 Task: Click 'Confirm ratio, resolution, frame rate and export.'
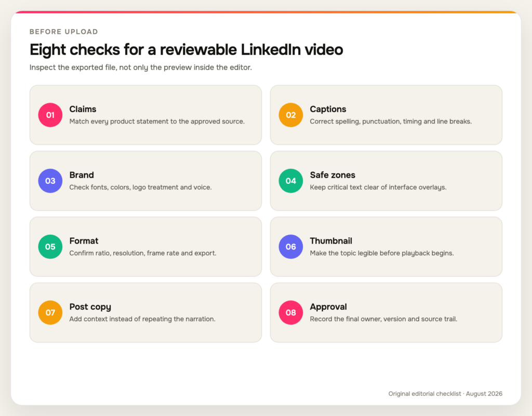click(x=143, y=253)
